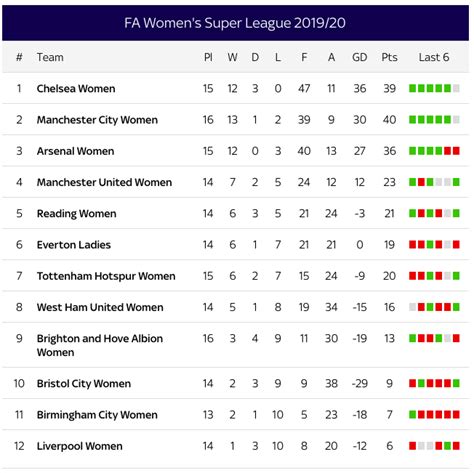Open the Manchester City Women team link
The image size is (474, 473).
[x=97, y=120]
